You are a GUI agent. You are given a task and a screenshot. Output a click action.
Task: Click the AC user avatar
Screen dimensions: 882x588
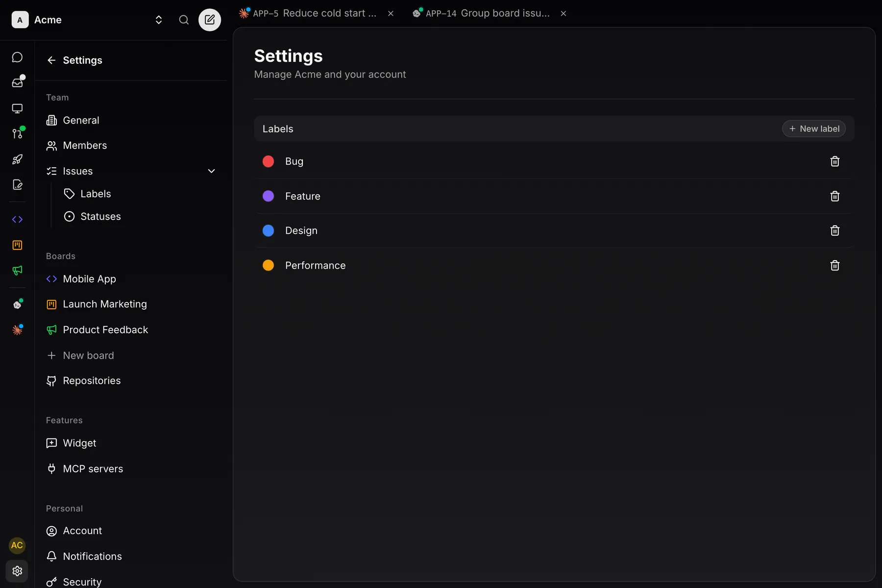(x=17, y=545)
